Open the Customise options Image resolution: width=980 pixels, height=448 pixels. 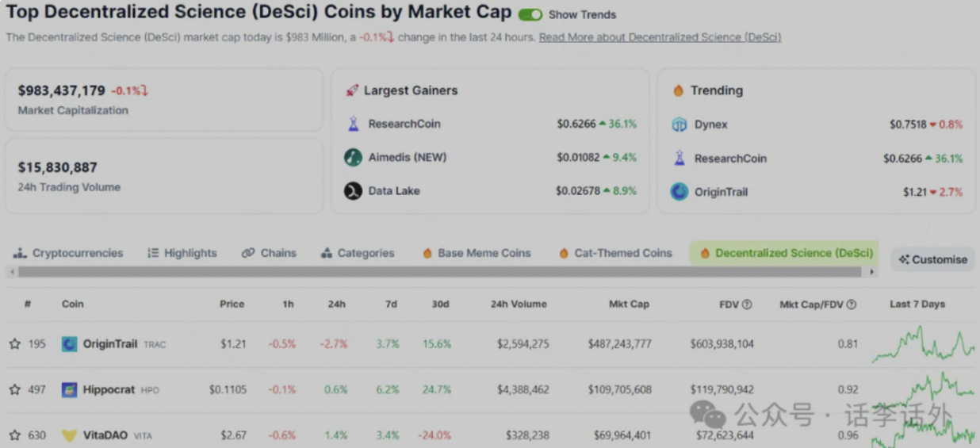click(x=932, y=259)
